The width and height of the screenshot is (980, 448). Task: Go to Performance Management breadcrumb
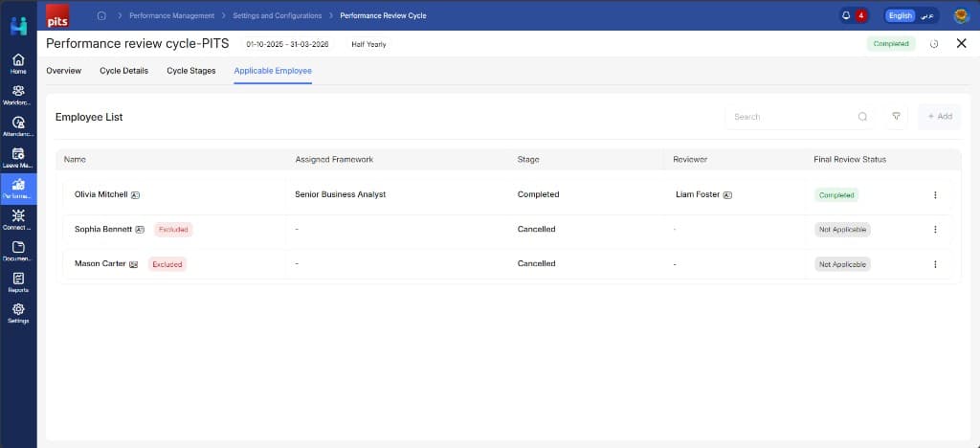point(172,15)
